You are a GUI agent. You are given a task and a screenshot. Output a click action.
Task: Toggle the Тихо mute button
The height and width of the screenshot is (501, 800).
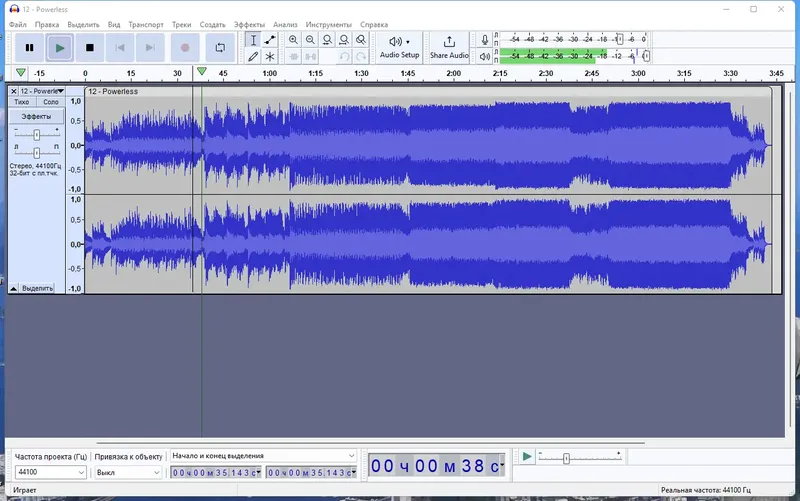(x=22, y=102)
